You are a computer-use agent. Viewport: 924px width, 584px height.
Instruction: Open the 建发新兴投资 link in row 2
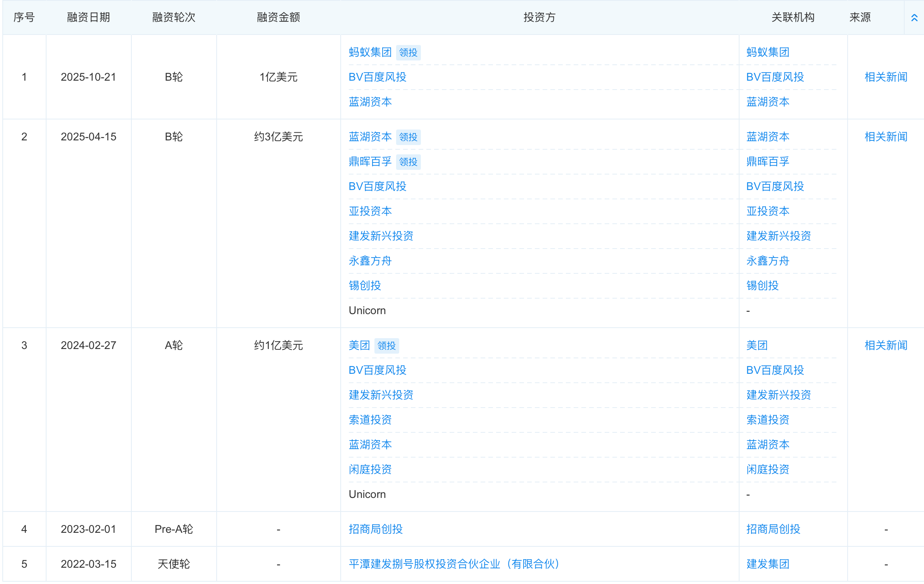pos(381,236)
